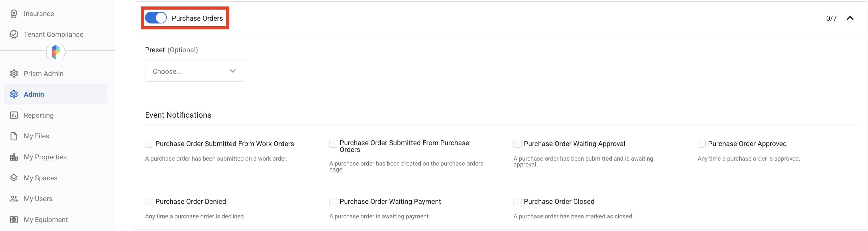Click the Tenant Compliance checkmark icon
868x231 pixels.
click(14, 34)
